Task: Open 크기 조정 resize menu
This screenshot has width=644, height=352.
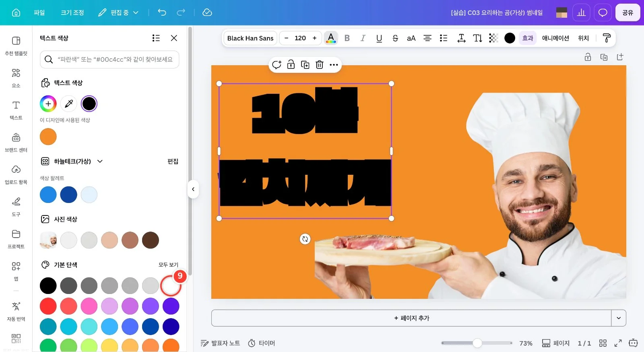Action: click(x=72, y=12)
